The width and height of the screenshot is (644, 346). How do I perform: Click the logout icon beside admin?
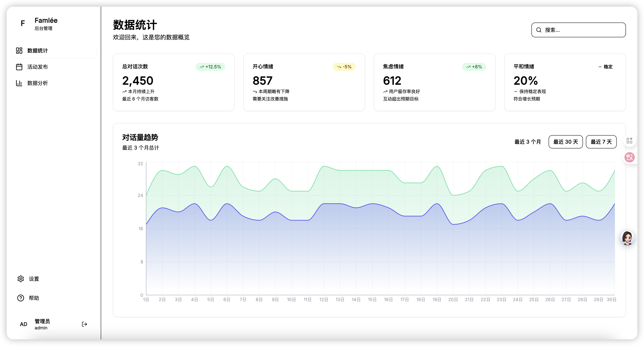tap(85, 324)
